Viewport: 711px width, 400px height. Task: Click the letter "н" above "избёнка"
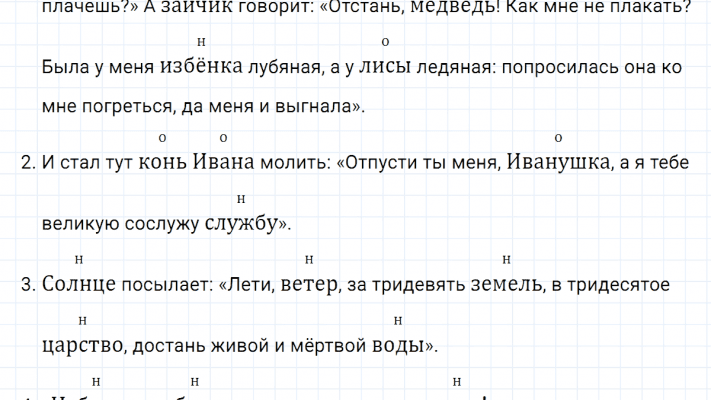pyautogui.click(x=202, y=42)
